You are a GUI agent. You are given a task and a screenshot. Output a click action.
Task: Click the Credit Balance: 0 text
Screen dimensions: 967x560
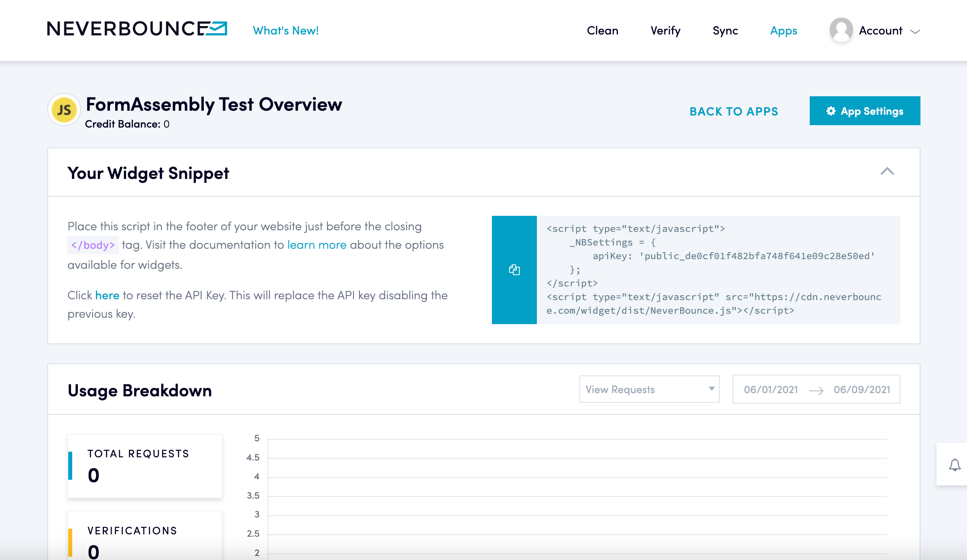click(x=127, y=124)
